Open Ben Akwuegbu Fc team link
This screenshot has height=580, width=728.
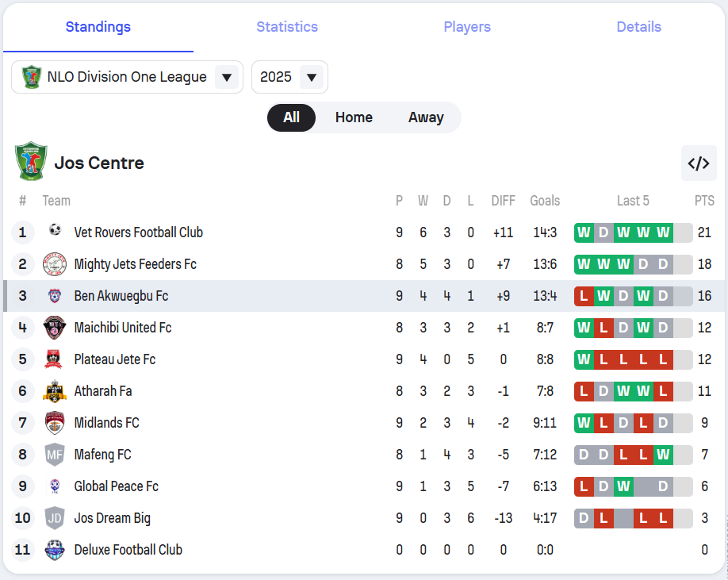point(121,296)
